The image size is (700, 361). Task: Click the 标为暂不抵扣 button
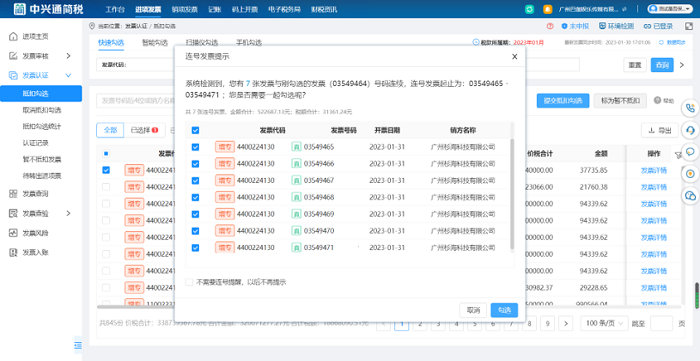click(620, 100)
